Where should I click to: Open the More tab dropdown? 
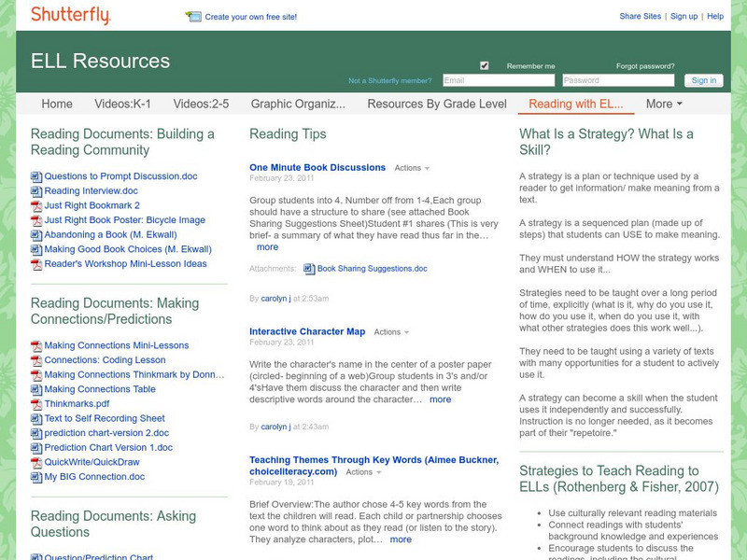[662, 105]
